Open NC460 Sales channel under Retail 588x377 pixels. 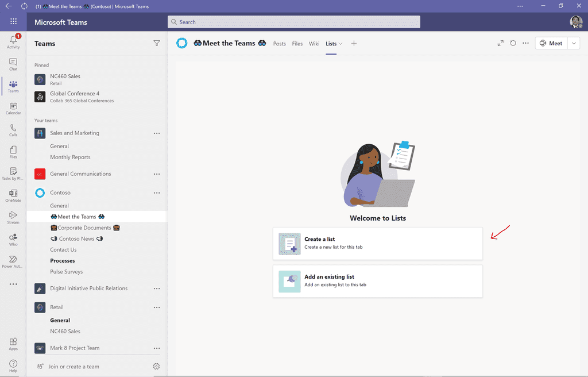click(x=65, y=331)
